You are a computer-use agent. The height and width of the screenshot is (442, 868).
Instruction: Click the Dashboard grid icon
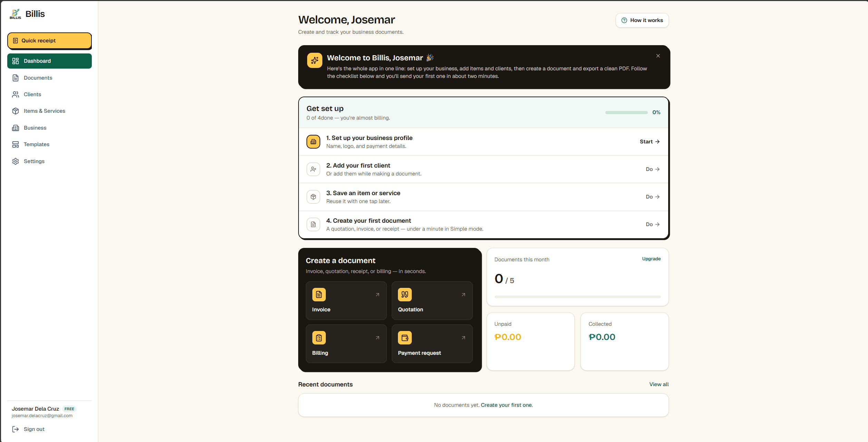pos(16,61)
